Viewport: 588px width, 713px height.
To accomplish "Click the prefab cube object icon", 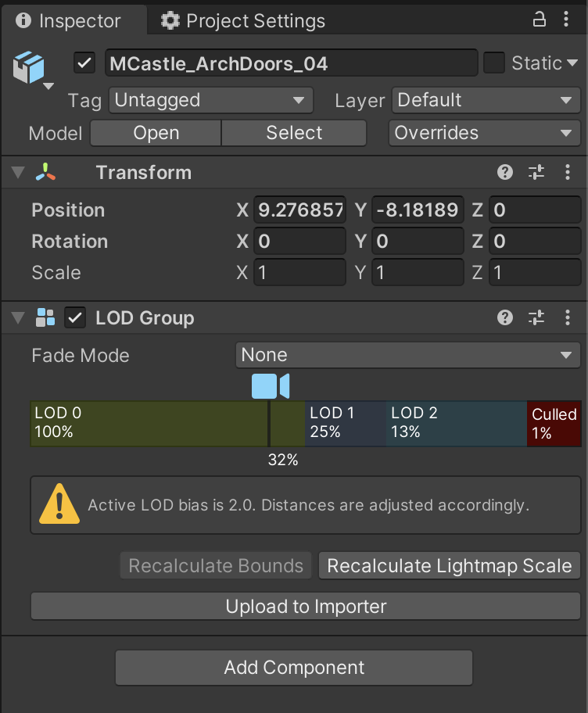I will 28,67.
